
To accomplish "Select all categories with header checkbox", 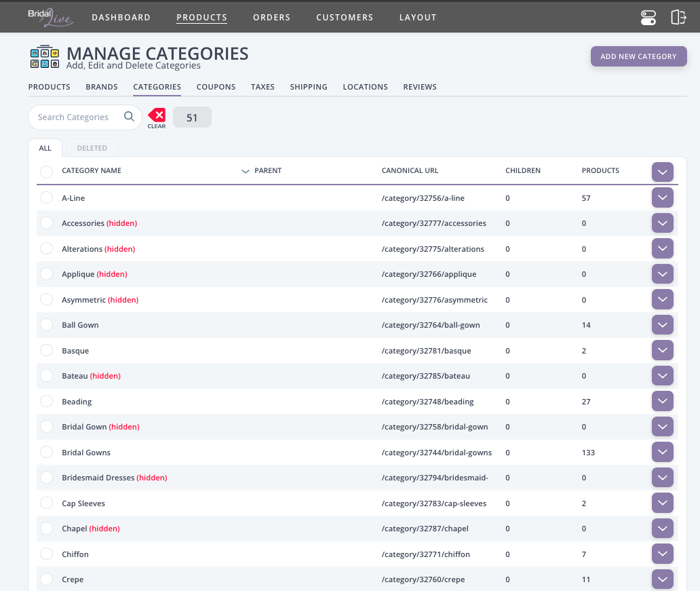I will pos(46,172).
